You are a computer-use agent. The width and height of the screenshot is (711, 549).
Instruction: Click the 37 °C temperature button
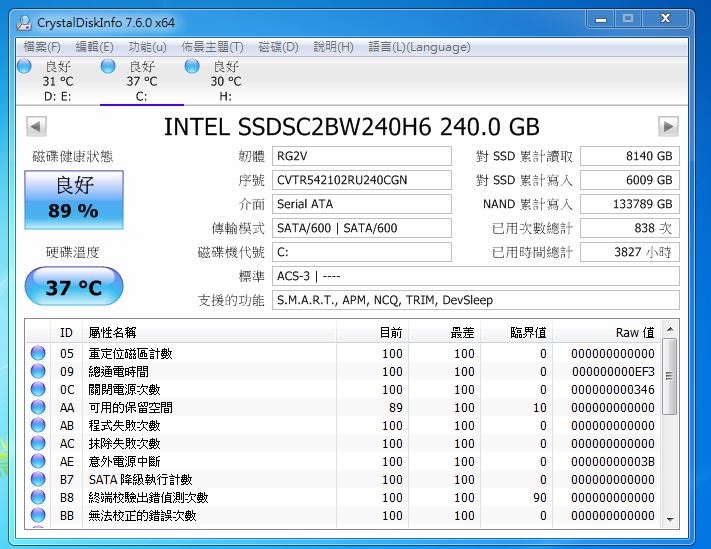(x=74, y=286)
